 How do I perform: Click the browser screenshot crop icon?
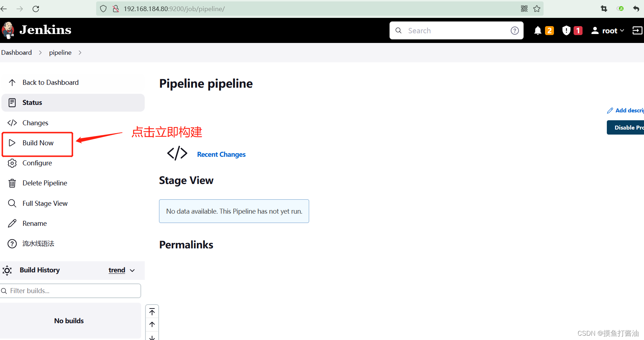point(604,9)
